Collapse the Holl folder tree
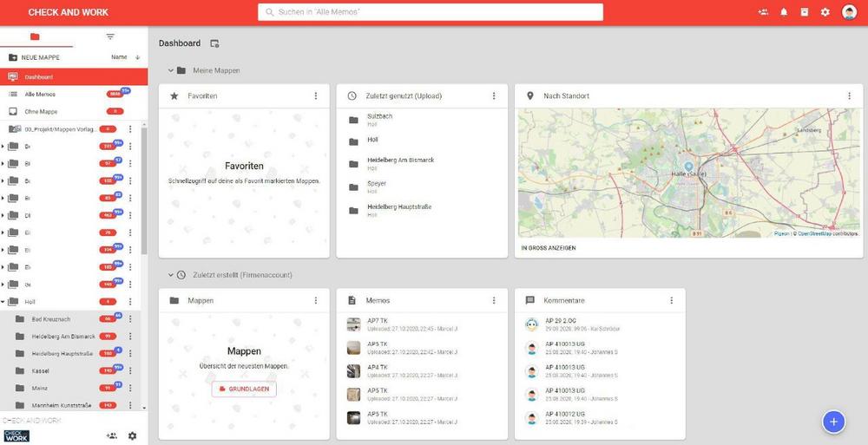Screen dimensions: 868x445 (3, 302)
